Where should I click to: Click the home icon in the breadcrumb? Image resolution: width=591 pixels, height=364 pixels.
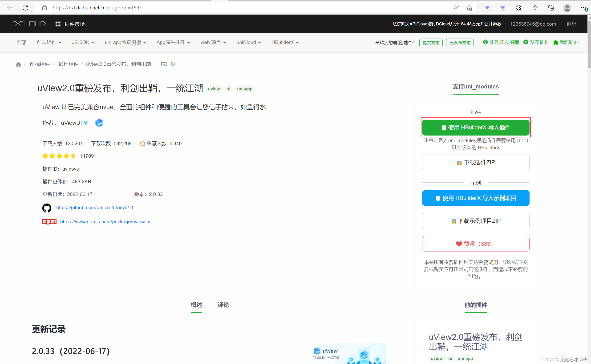click(18, 64)
